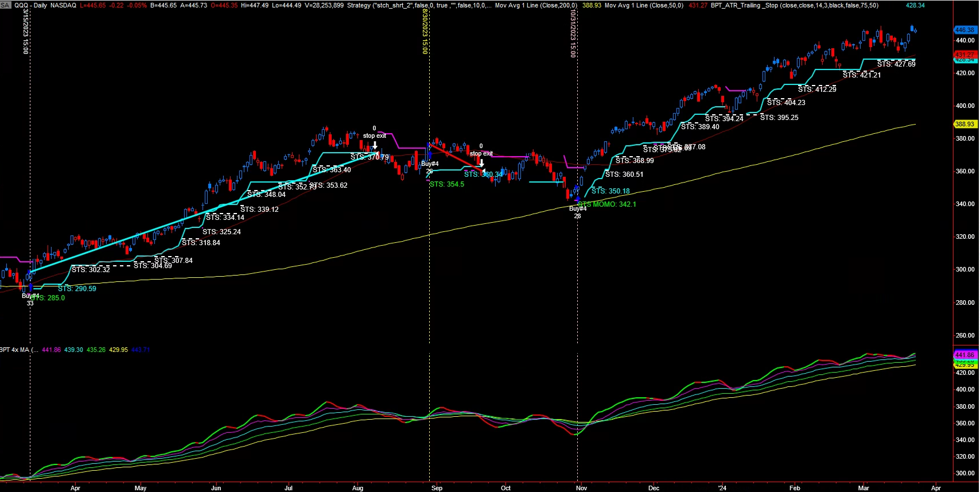
Task: Click the 435.26 green MA value
Action: tap(96, 350)
